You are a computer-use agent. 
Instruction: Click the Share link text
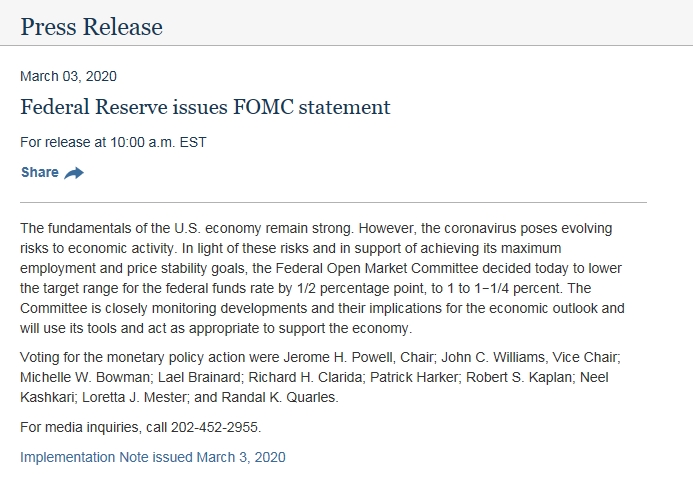coord(40,172)
